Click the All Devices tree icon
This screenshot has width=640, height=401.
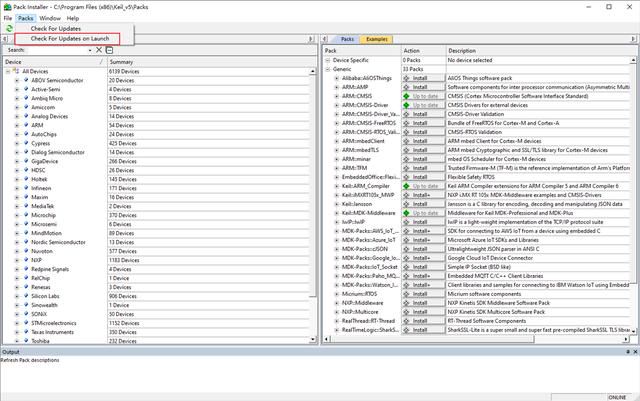(16, 71)
